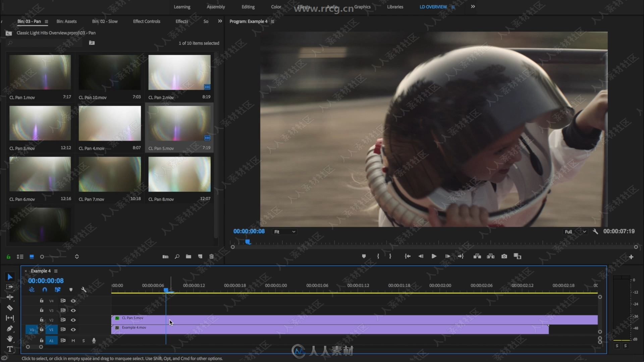Go to Out point
This screenshot has height=362, width=644.
(x=461, y=256)
